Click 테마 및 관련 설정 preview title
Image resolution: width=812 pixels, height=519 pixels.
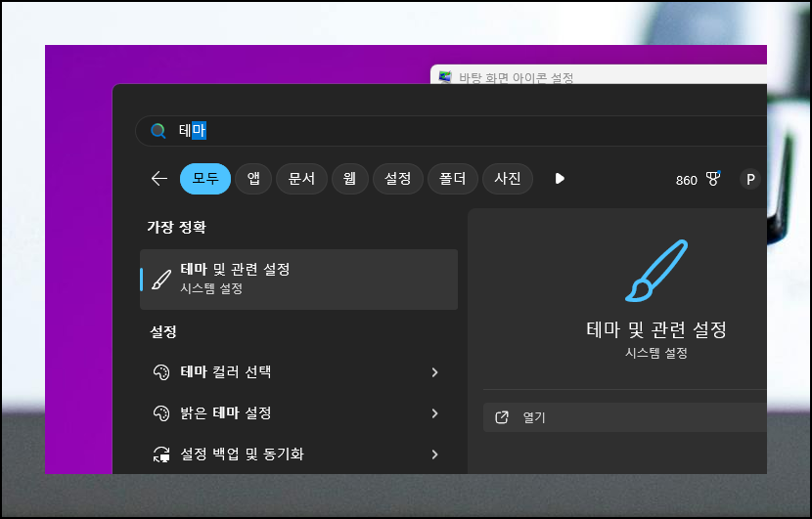coord(656,329)
